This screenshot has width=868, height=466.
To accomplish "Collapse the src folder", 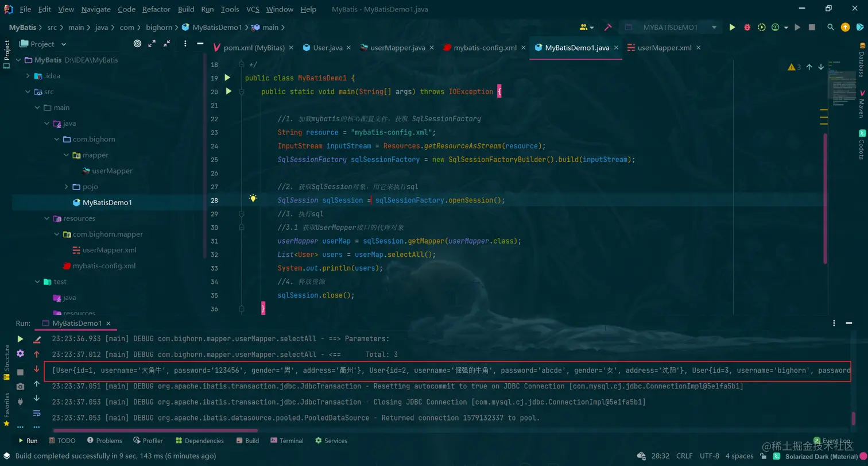I will point(28,91).
